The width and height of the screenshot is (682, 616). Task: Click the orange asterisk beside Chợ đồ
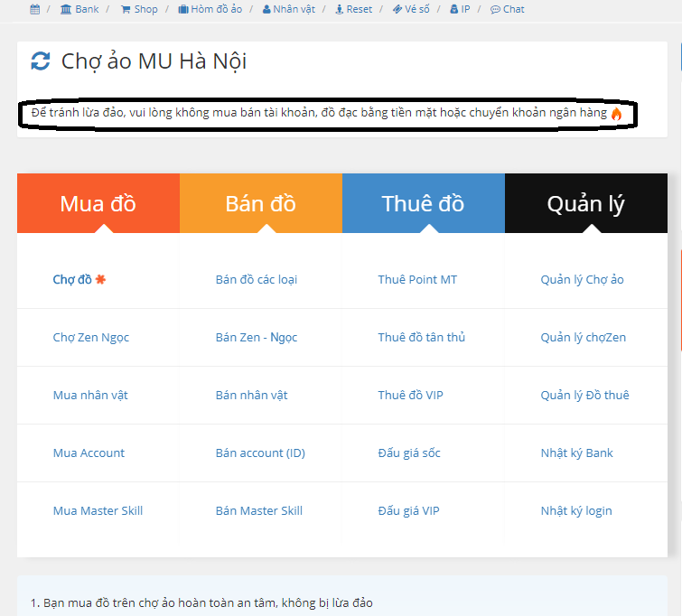(x=100, y=279)
